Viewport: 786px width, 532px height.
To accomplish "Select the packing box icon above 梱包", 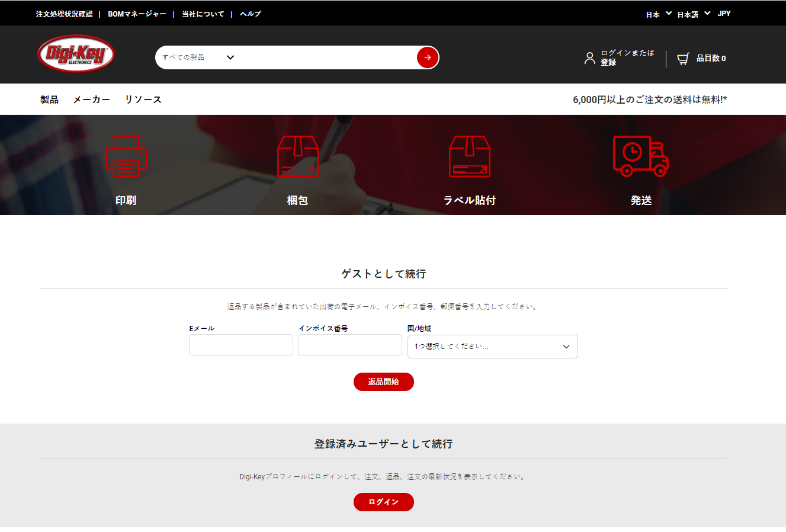I will point(297,156).
